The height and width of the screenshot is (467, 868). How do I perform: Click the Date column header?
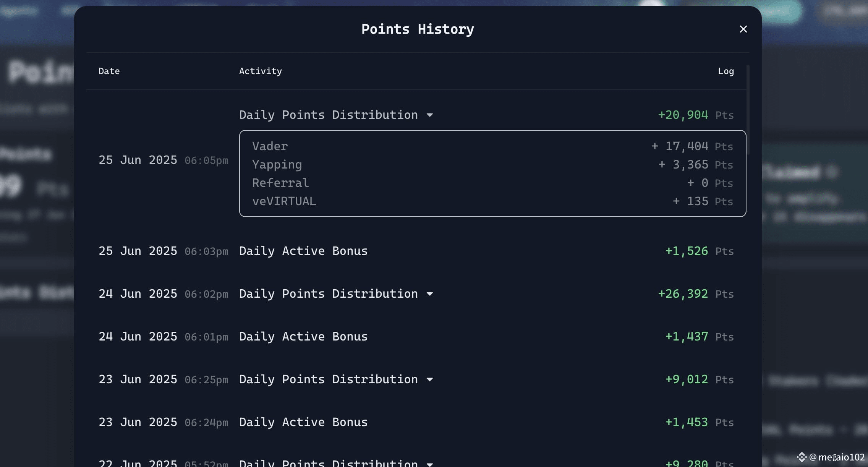pos(109,71)
